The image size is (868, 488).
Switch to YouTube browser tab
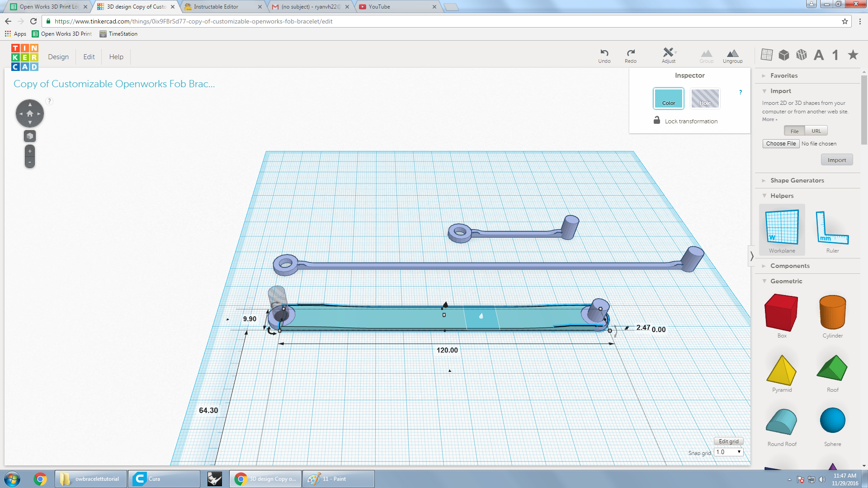(398, 7)
